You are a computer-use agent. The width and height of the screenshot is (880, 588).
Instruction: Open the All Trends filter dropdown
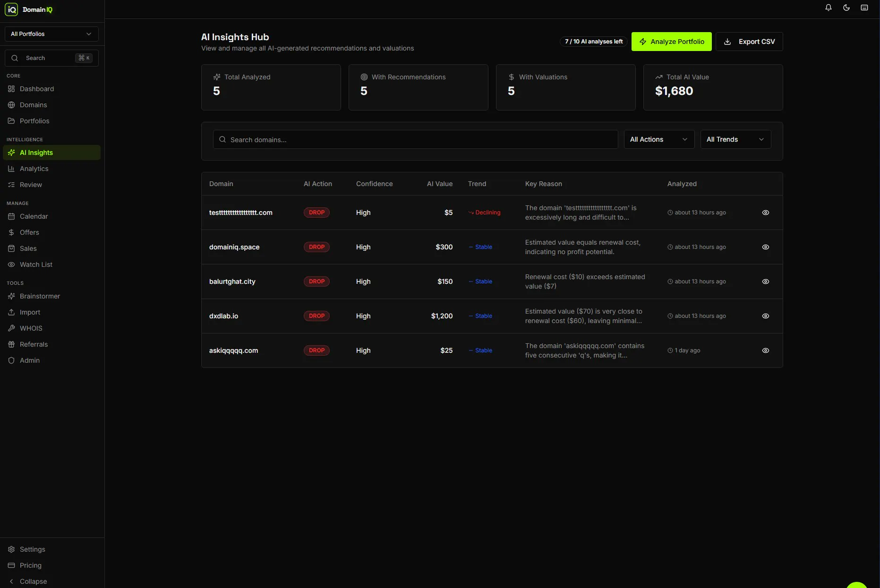735,139
